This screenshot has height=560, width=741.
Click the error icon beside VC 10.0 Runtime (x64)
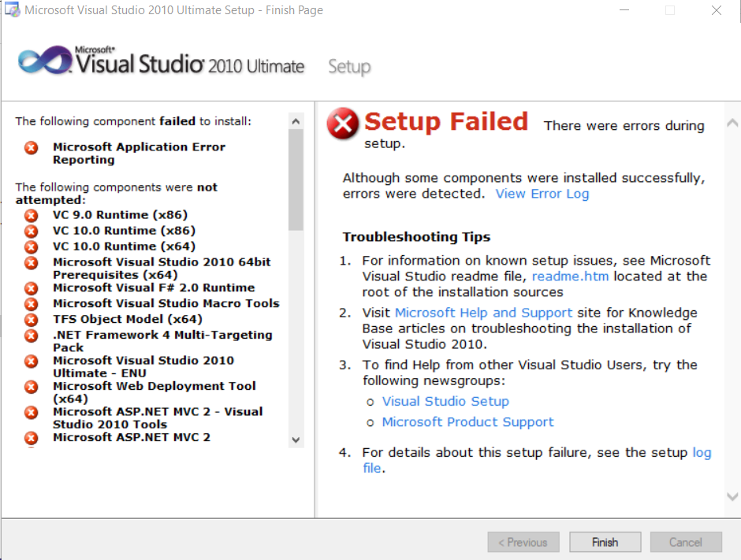click(31, 247)
